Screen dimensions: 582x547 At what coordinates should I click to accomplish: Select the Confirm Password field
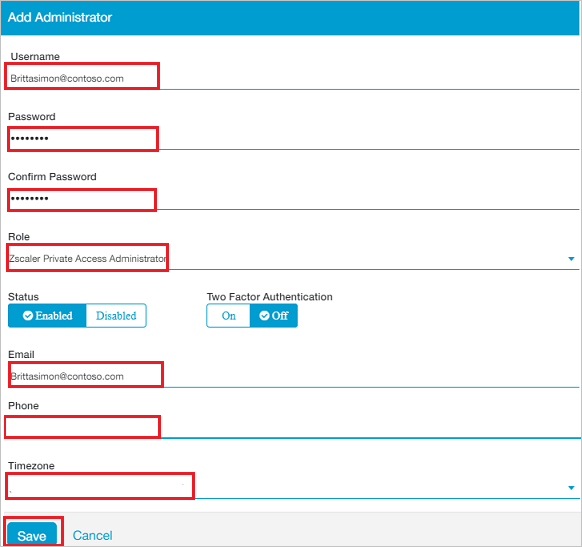(x=293, y=199)
